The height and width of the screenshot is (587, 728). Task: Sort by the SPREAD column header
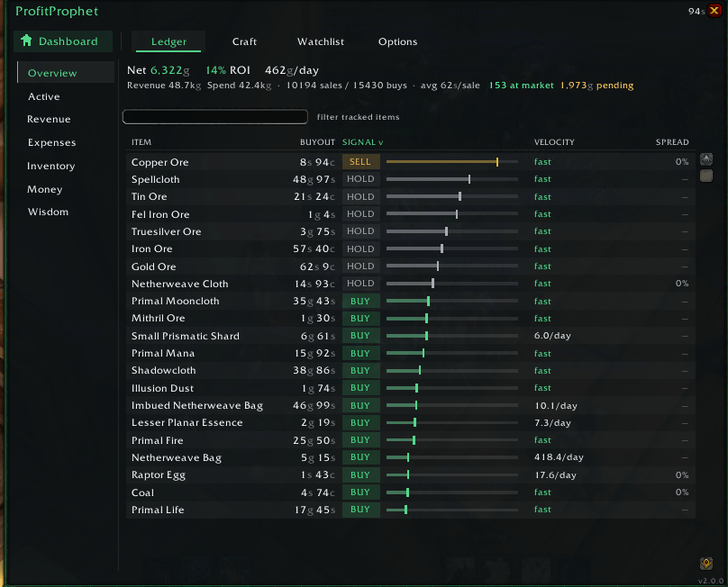672,142
